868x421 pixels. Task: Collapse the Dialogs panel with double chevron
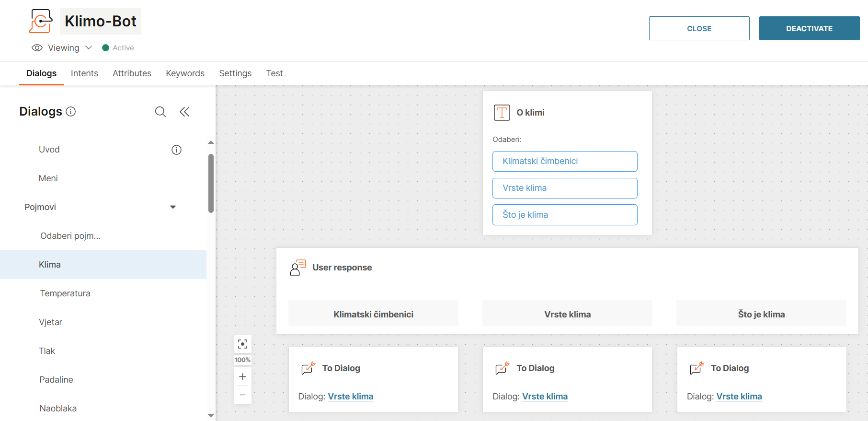(184, 112)
